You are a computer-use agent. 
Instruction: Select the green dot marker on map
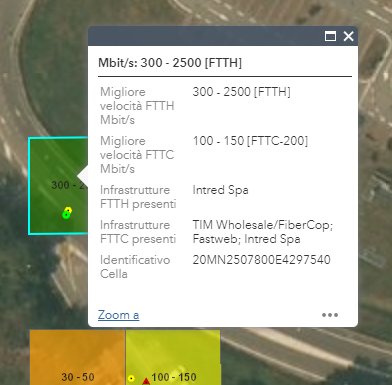[x=66, y=215]
